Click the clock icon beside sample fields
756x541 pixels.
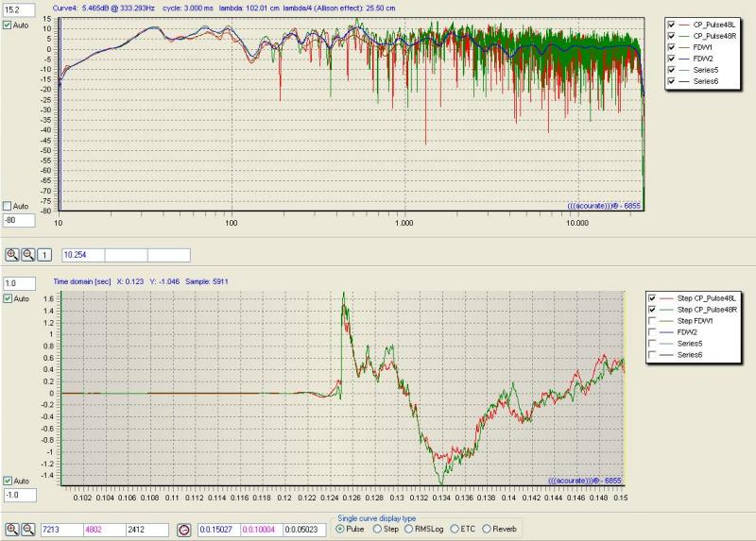point(184,530)
